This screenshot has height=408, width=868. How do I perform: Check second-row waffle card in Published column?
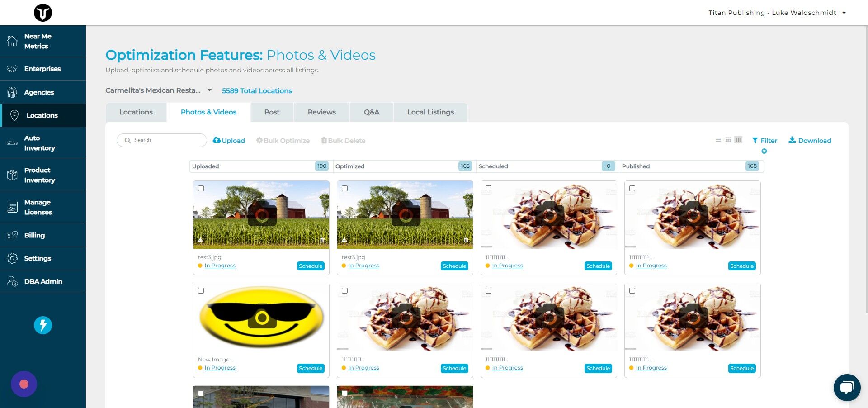point(632,291)
